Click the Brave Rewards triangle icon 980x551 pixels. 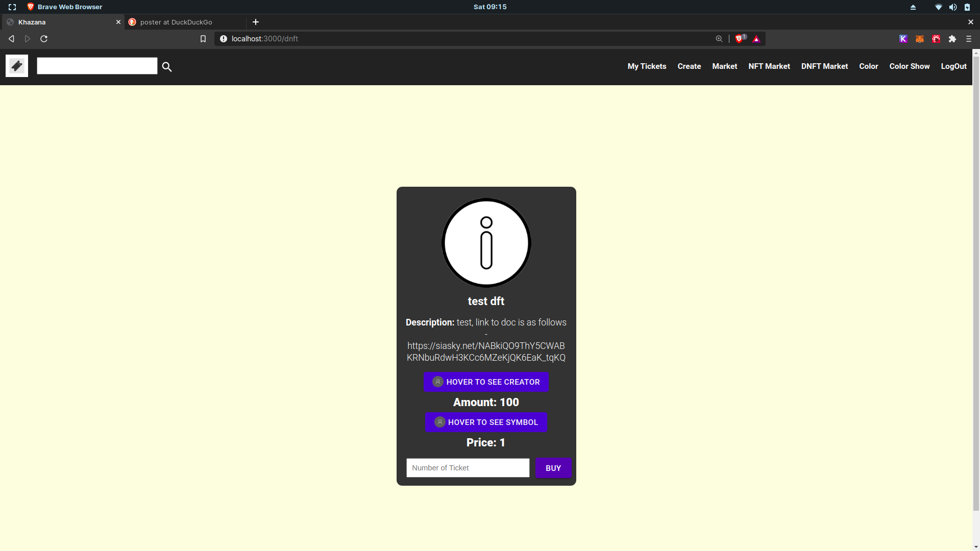click(x=756, y=39)
